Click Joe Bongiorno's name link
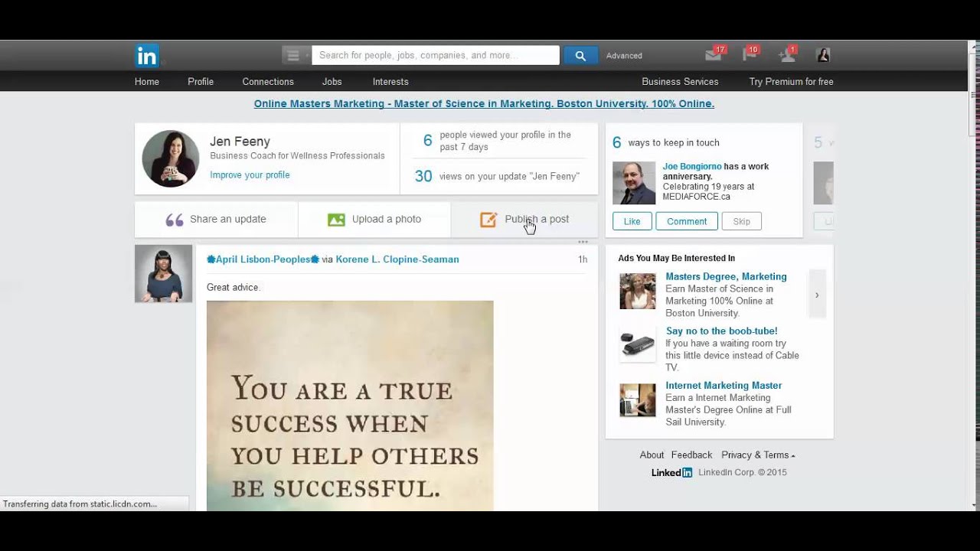980x551 pixels. 692,166
